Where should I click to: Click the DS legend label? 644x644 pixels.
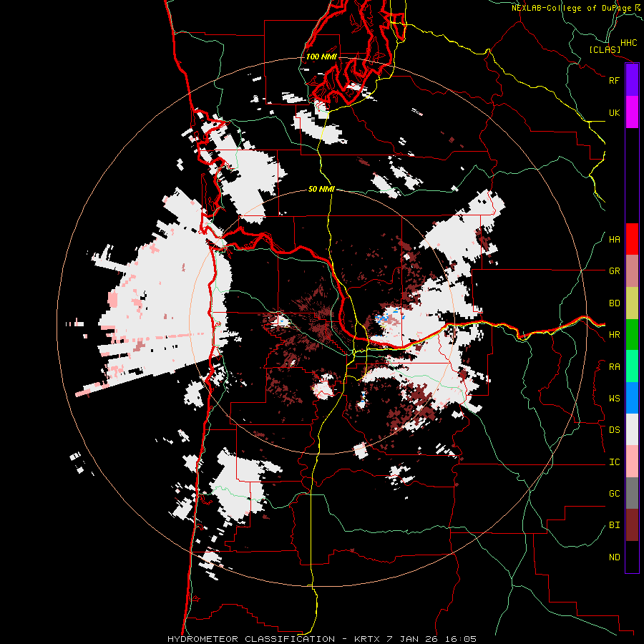tap(614, 430)
